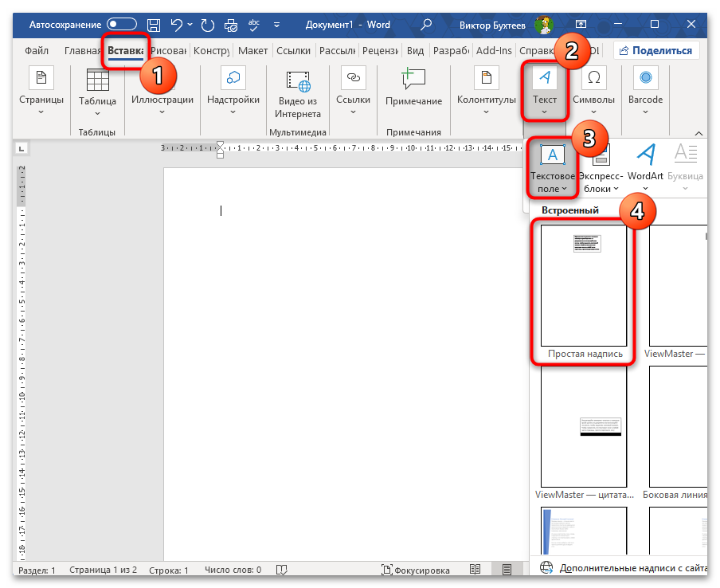Click the Save floppy disk icon
The height and width of the screenshot is (588, 720).
(155, 25)
